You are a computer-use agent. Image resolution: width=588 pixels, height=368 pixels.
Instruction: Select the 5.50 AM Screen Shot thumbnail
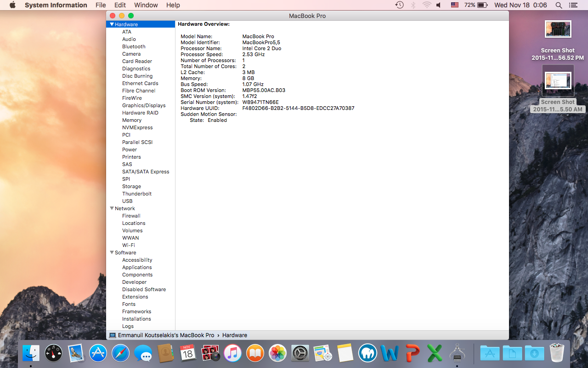coord(558,81)
